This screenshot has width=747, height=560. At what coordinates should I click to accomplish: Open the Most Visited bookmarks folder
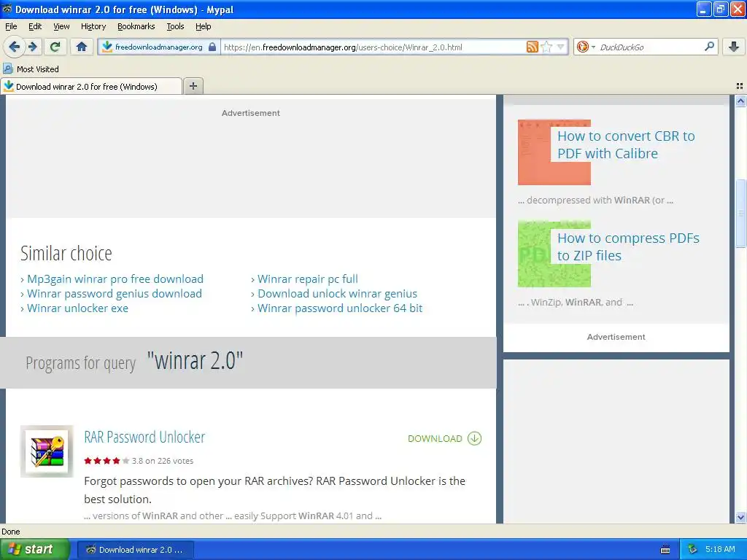pos(31,69)
